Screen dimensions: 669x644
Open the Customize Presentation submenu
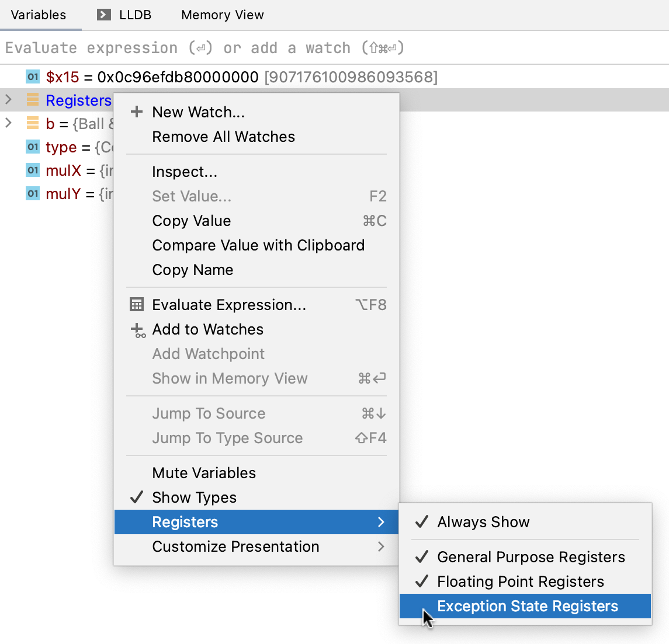235,546
